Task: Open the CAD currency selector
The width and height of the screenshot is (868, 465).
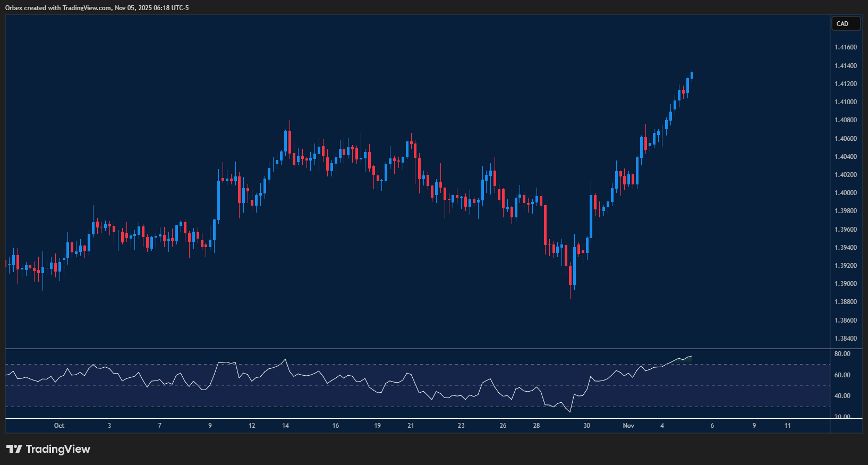Action: (845, 24)
